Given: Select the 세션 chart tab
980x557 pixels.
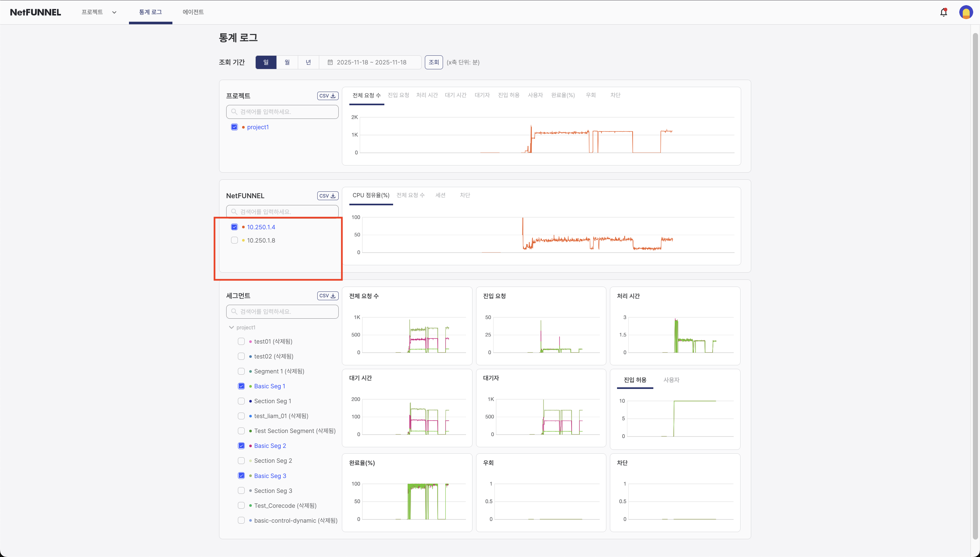Looking at the screenshot, I should (x=441, y=195).
